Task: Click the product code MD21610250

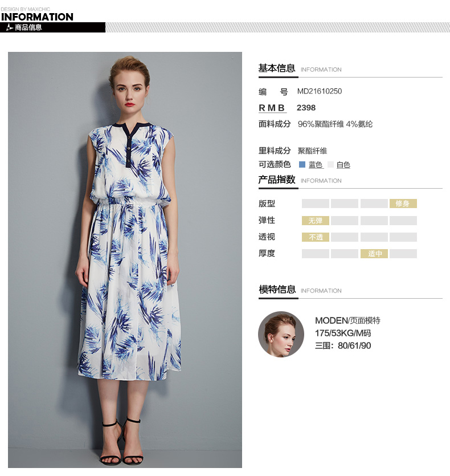Action: point(320,91)
